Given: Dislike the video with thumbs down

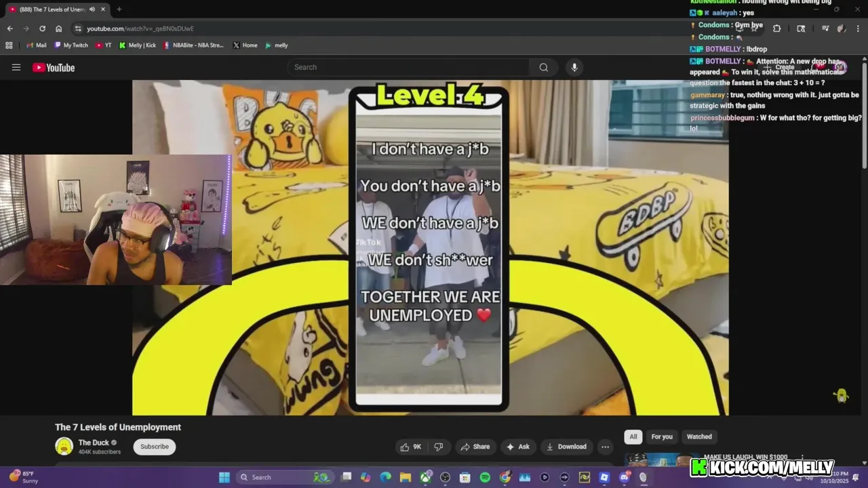Looking at the screenshot, I should 439,447.
